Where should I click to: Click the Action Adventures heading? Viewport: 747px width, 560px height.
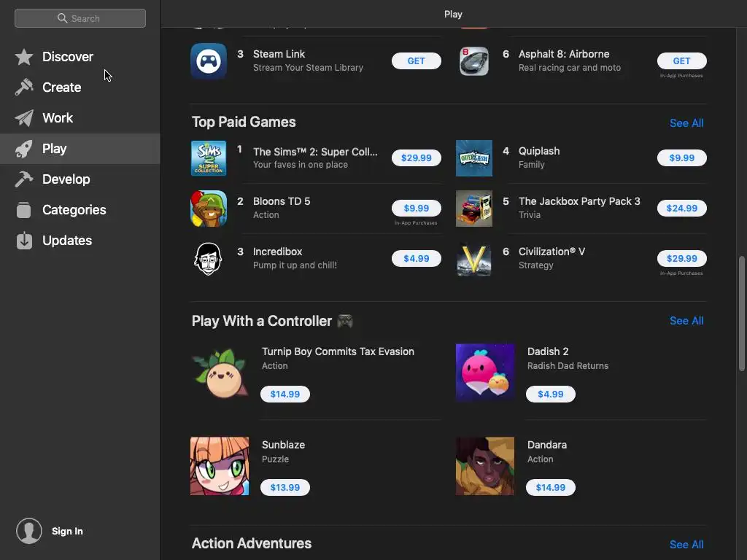(252, 544)
